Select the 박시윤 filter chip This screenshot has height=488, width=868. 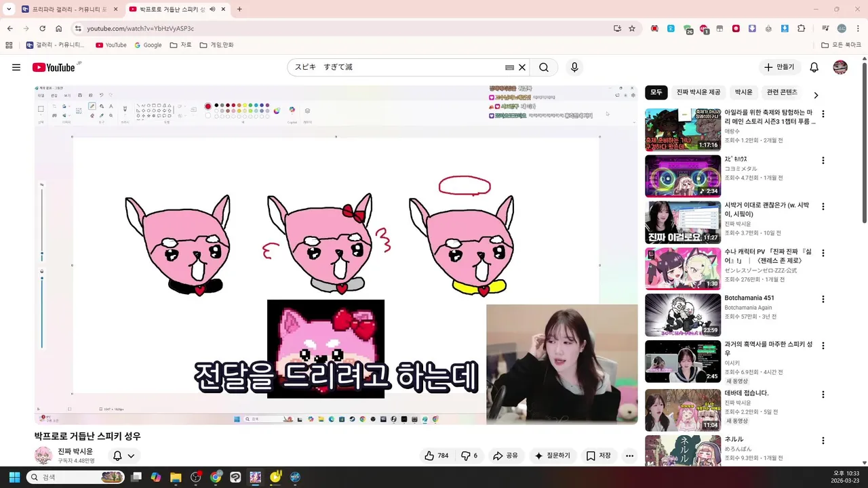(744, 92)
